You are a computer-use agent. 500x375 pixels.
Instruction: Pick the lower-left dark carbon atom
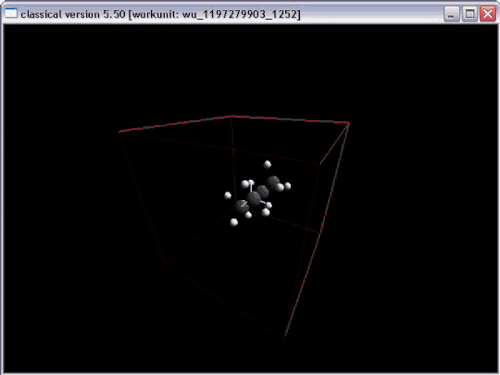[x=242, y=206]
